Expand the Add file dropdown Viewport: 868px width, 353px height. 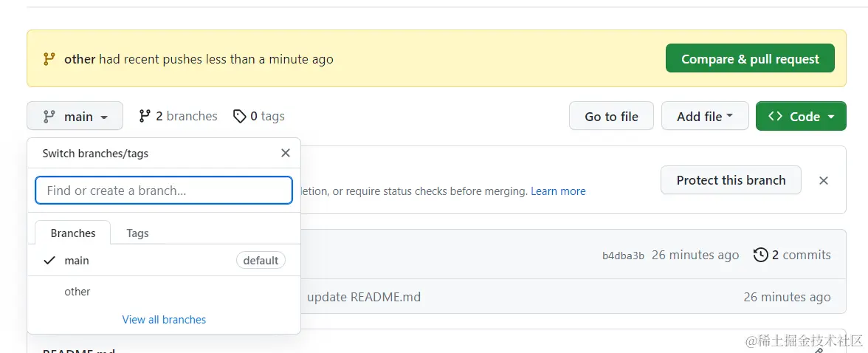coord(705,116)
